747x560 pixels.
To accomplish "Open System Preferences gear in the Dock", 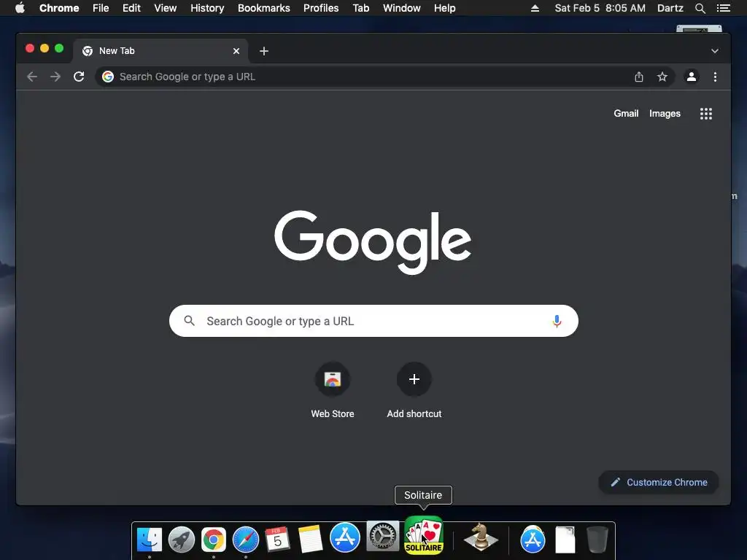I will pyautogui.click(x=382, y=537).
